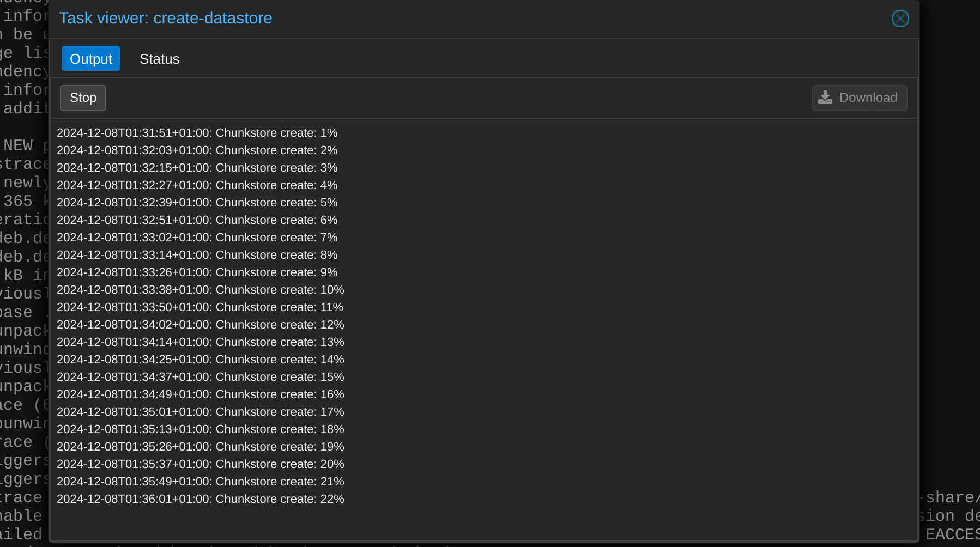Select the Chunkstore create: 20% log line

[x=201, y=464]
